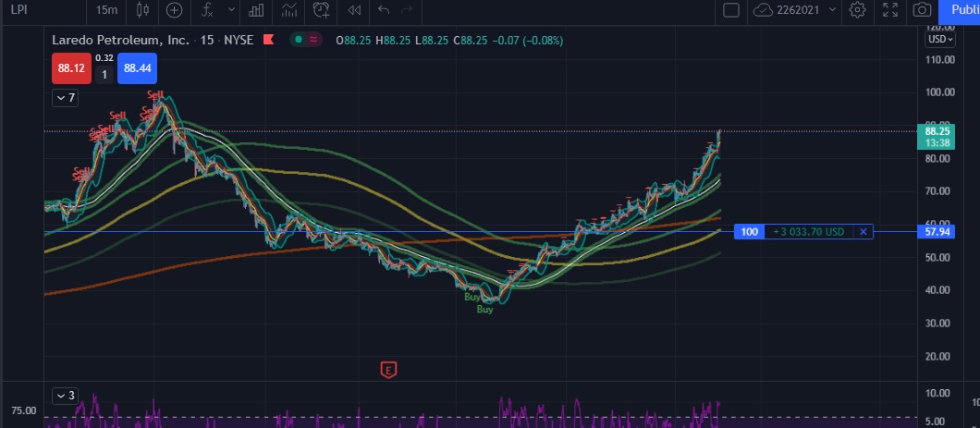Open the 2262021 layout name
This screenshot has width=980, height=428.
pyautogui.click(x=800, y=10)
